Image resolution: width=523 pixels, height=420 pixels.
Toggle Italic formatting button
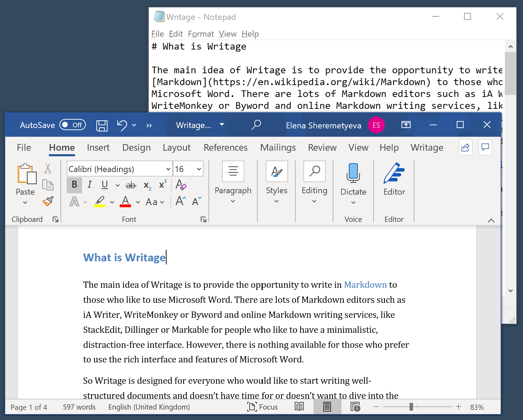(90, 185)
